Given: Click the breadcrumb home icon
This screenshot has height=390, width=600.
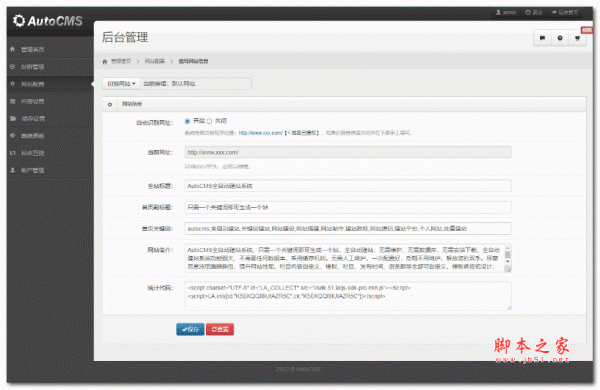Looking at the screenshot, I should [x=105, y=61].
